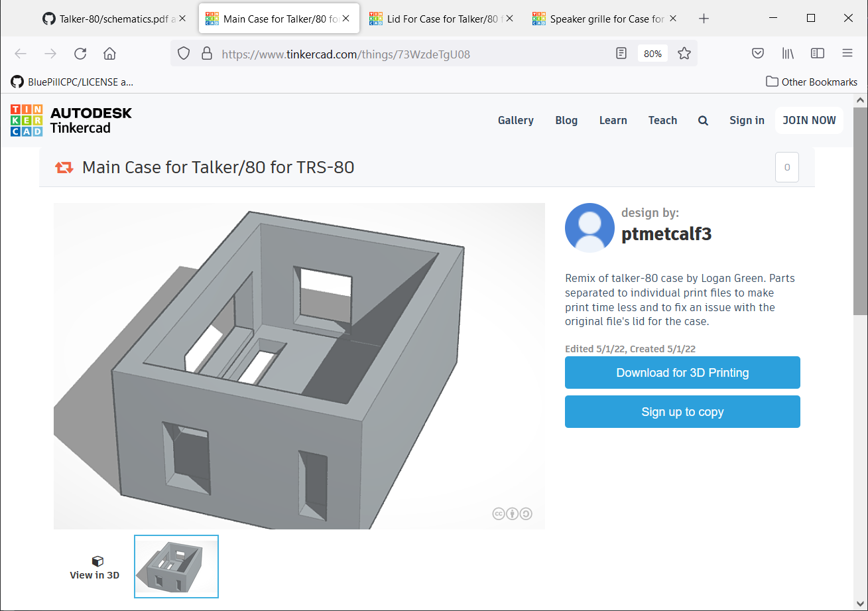Open the Firefox hamburger application menu
The image size is (868, 611).
pos(847,54)
